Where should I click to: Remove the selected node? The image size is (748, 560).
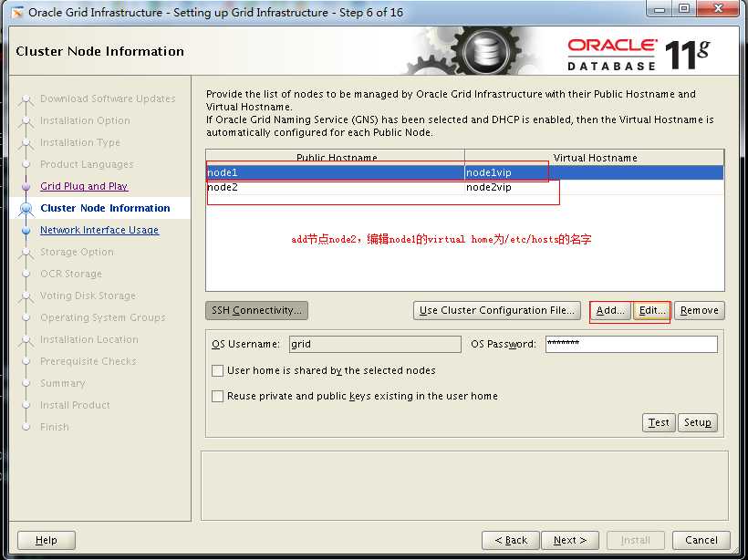[x=700, y=310]
